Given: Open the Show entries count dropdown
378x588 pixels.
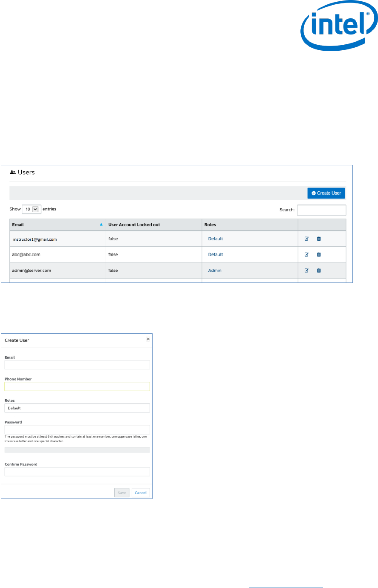Looking at the screenshot, I should click(x=32, y=209).
